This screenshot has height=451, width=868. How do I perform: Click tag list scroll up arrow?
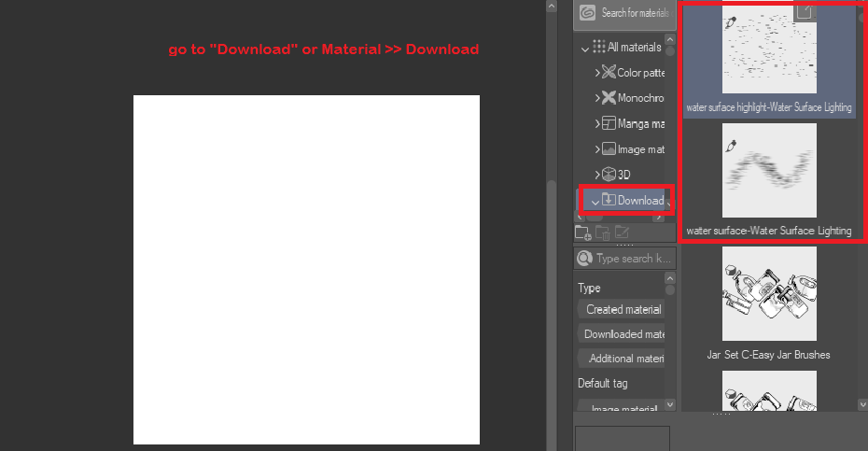point(670,278)
